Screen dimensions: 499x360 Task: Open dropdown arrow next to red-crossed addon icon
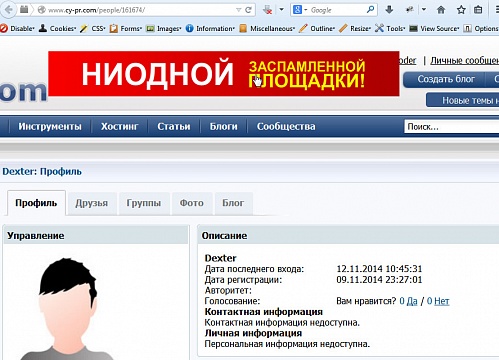tap(281, 10)
